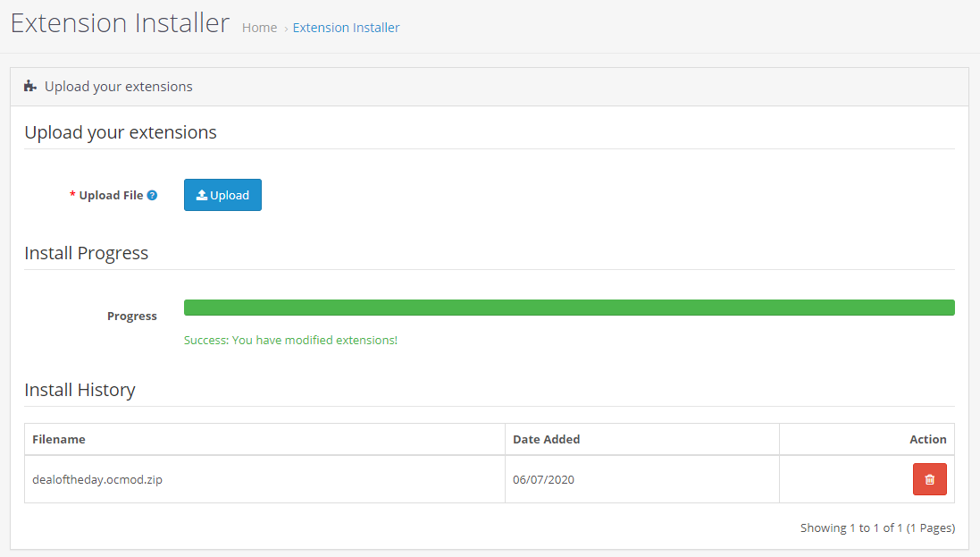Click the 06/07/2020 date cell
980x557 pixels.
pos(642,479)
